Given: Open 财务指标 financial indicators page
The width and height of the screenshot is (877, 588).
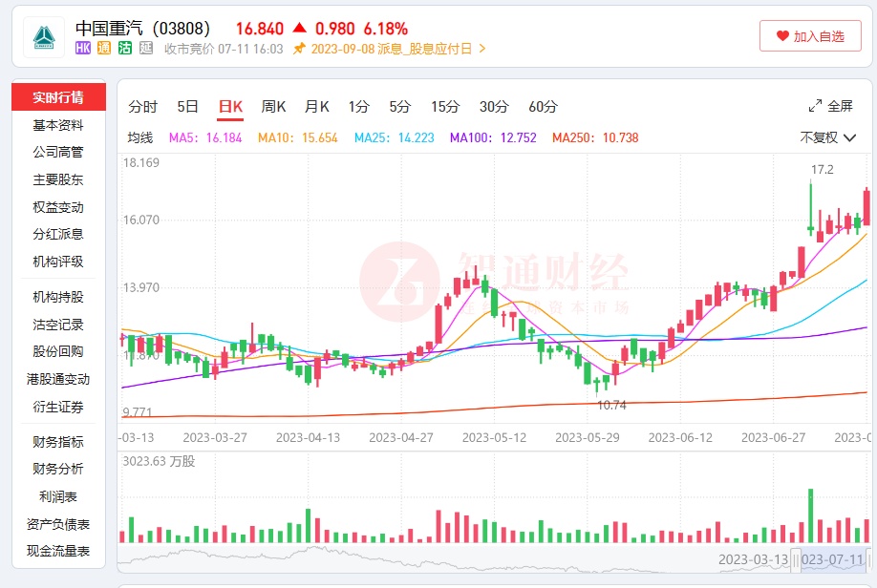Looking at the screenshot, I should coord(58,442).
